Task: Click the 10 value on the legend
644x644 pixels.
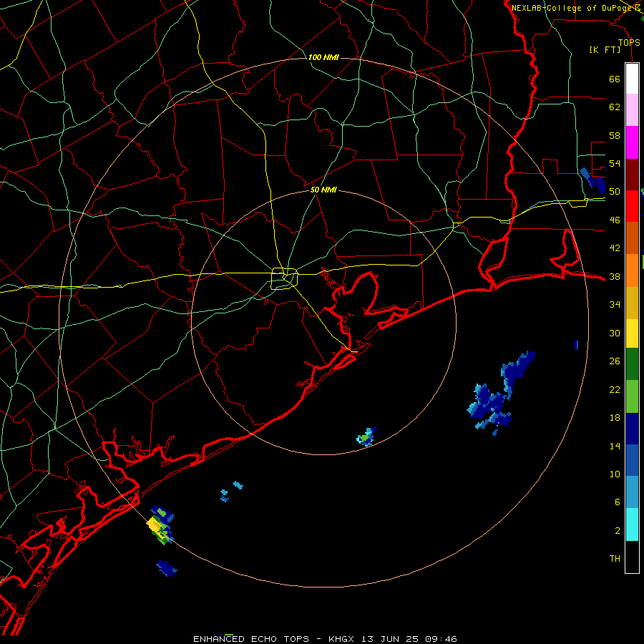Action: [615, 474]
